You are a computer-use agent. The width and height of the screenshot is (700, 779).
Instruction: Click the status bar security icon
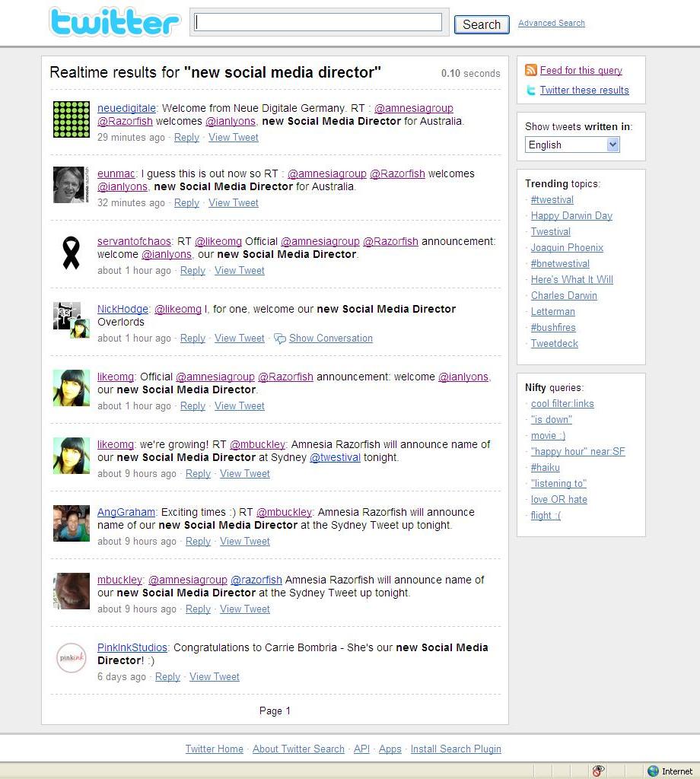[x=599, y=771]
